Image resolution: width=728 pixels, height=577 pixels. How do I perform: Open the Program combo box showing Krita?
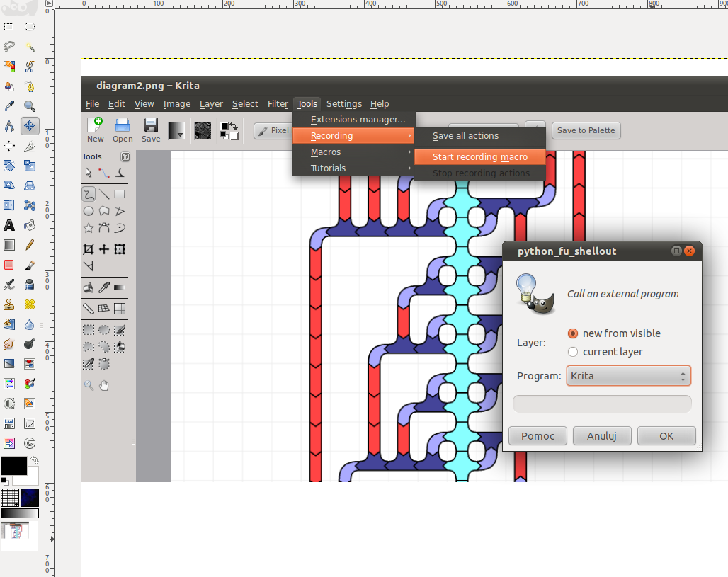pos(629,376)
